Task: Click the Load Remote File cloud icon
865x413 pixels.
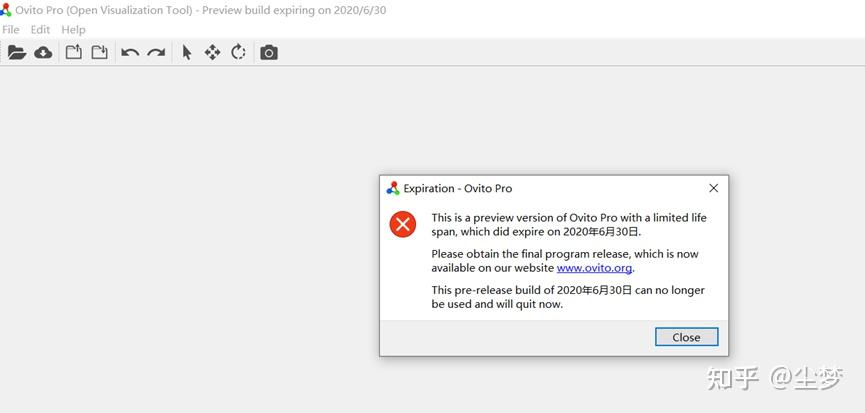Action: [x=43, y=52]
